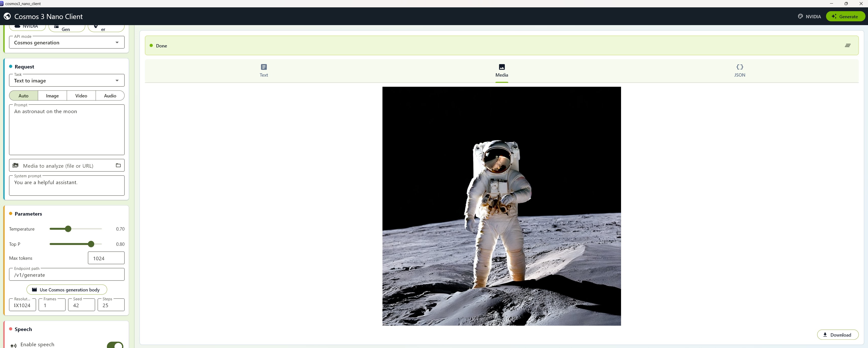Open the folder browse icon for media file
Screen dimensions: 868x348
tap(118, 165)
